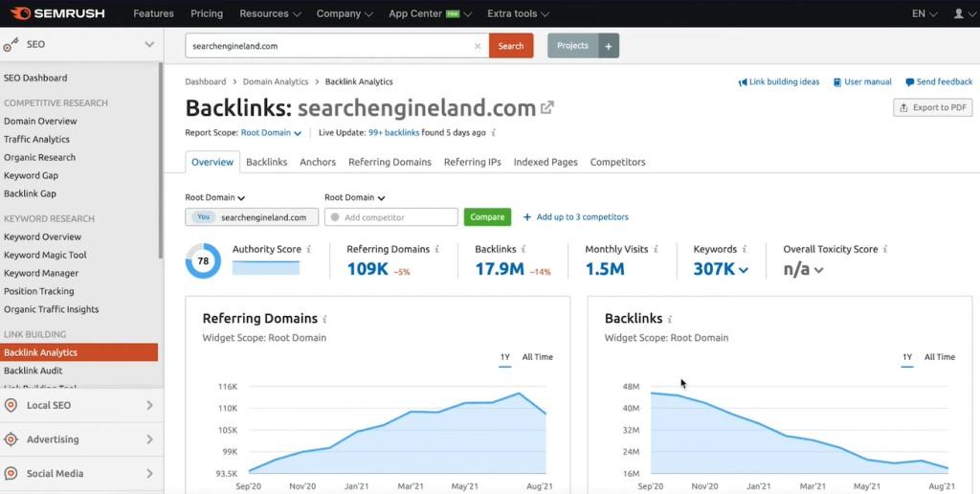Click info icon in Backlinks chart title
Viewport: 980px width, 494px height.
[x=669, y=319]
